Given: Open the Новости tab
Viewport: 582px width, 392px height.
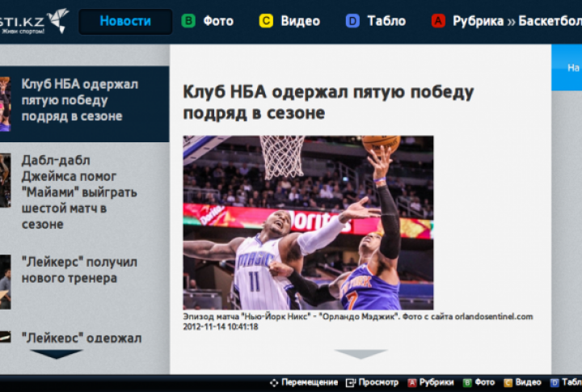Looking at the screenshot, I should click(x=125, y=22).
